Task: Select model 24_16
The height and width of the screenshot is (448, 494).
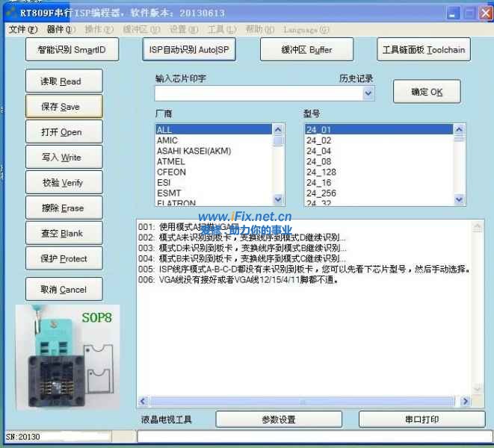Action: click(x=379, y=182)
